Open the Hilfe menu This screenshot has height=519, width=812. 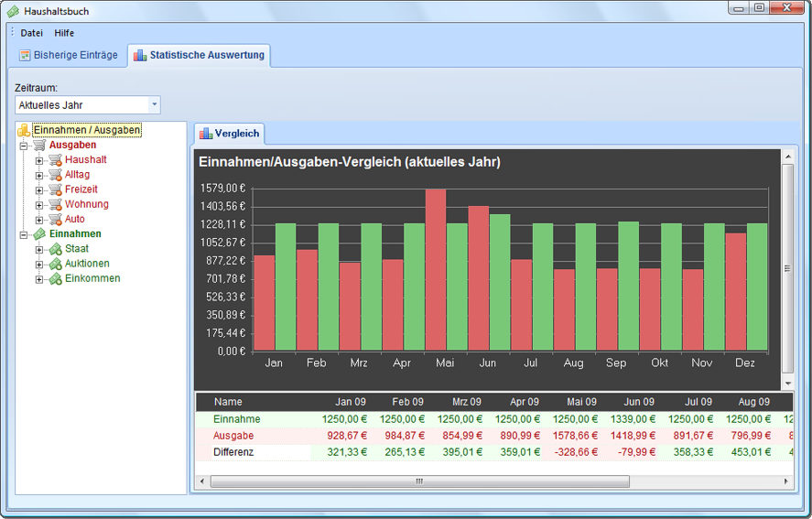point(64,33)
